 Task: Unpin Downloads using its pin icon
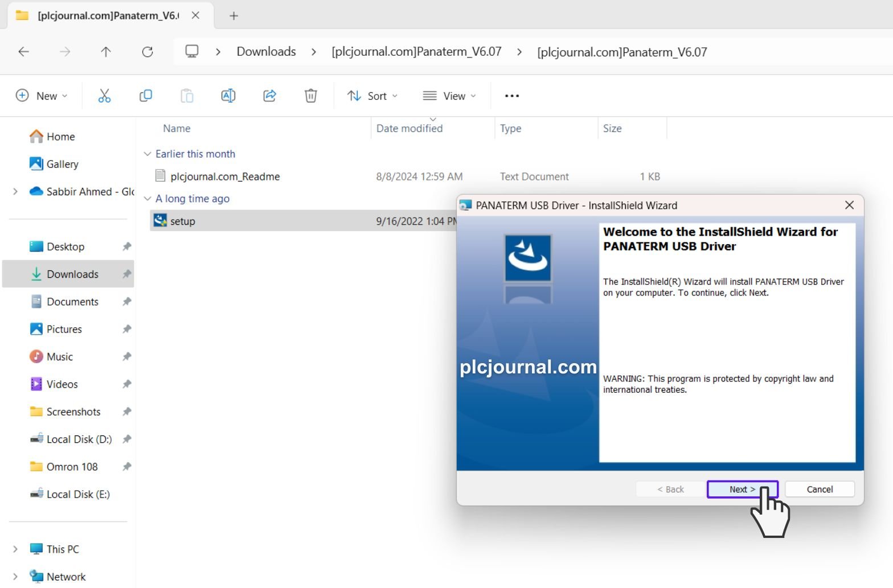(126, 274)
